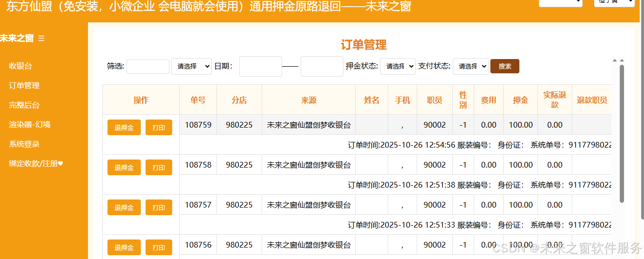644x259 pixels.
Task: Click the end date input field
Action: 322,66
